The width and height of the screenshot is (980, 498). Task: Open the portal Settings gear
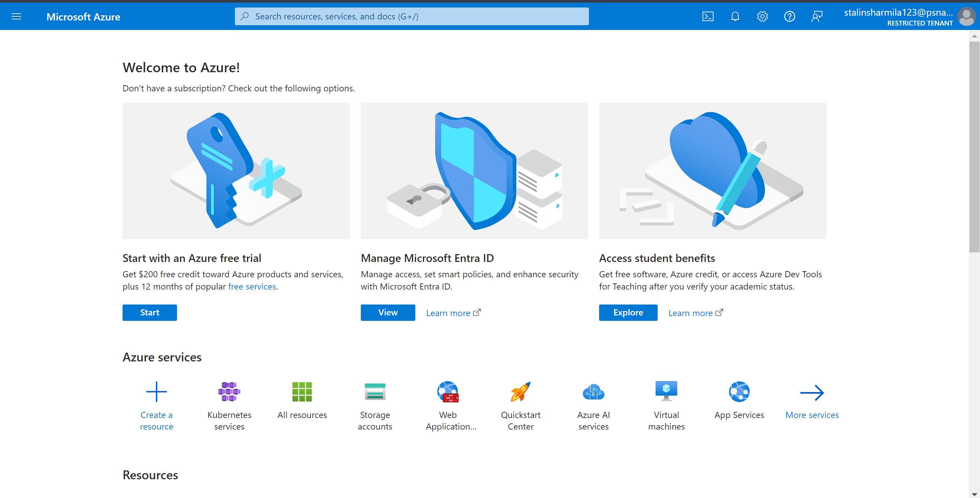tap(762, 16)
